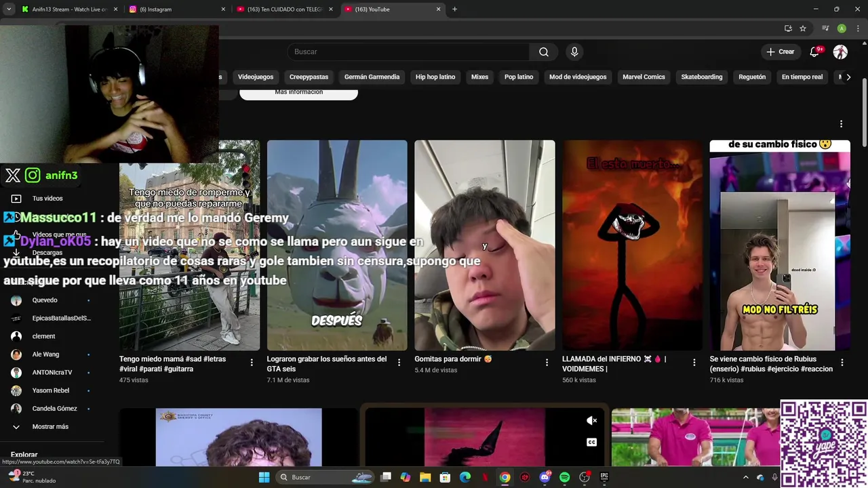This screenshot has width=868, height=488.
Task: Open options for Lograron grabar los sueños
Action: coord(399,363)
